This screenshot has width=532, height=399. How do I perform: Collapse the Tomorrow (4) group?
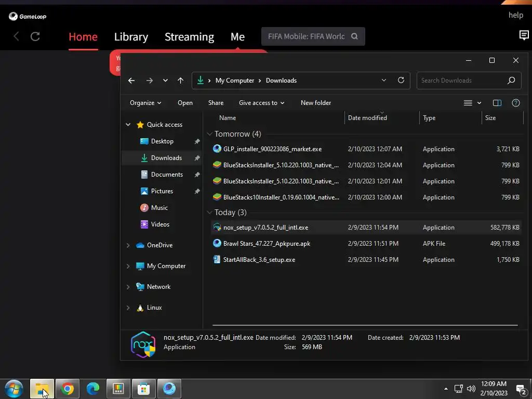tap(209, 134)
